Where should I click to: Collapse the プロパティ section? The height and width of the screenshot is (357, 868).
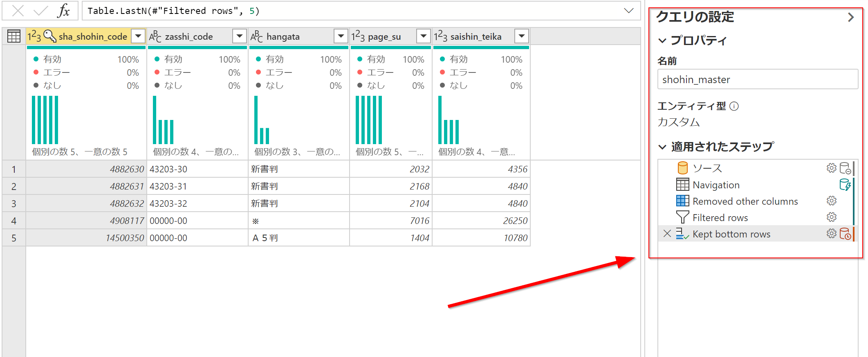[x=662, y=41]
